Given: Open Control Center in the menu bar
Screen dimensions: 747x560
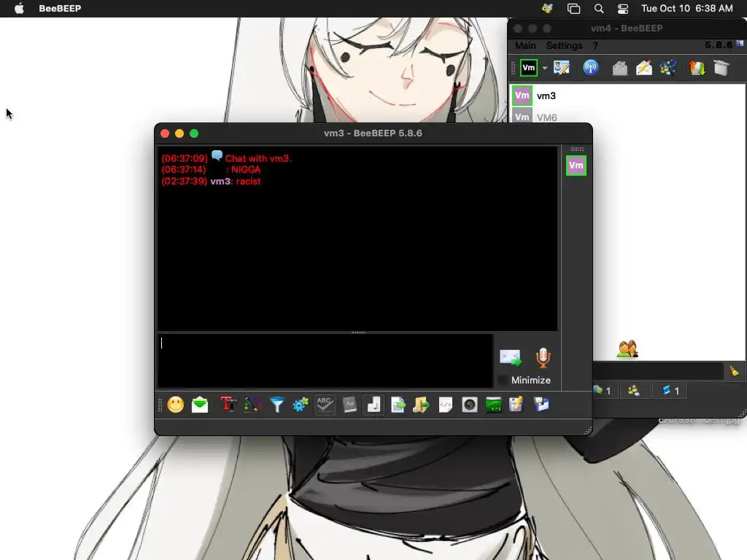Looking at the screenshot, I should coord(623,9).
